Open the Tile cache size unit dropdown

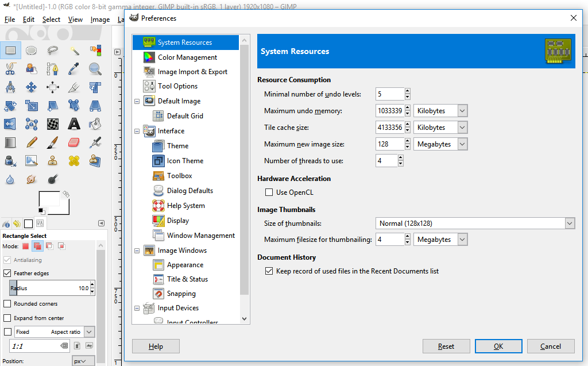point(440,127)
